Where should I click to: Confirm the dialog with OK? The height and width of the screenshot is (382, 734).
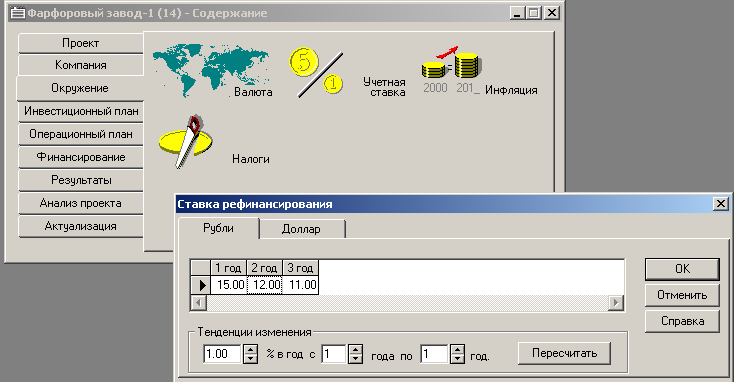tap(682, 269)
